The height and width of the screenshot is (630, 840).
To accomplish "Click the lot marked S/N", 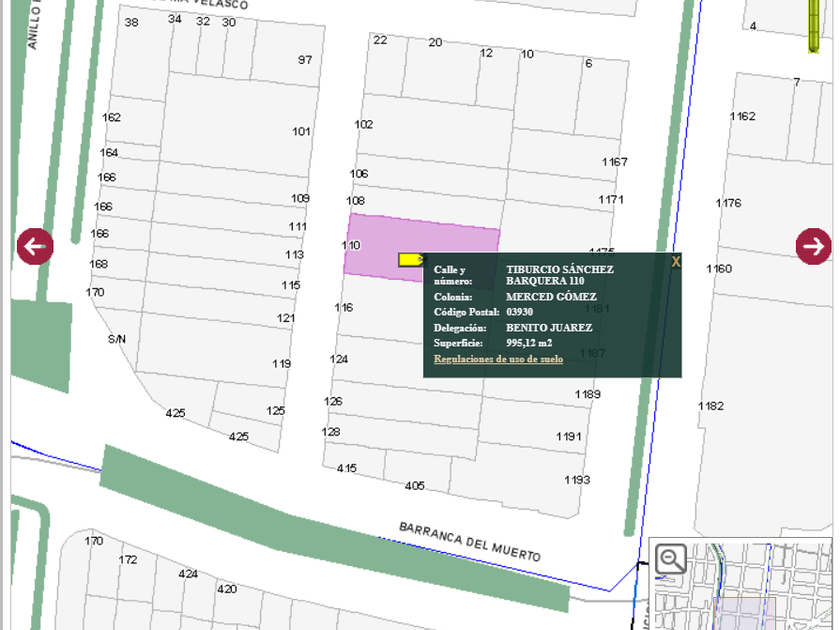I will point(117,340).
